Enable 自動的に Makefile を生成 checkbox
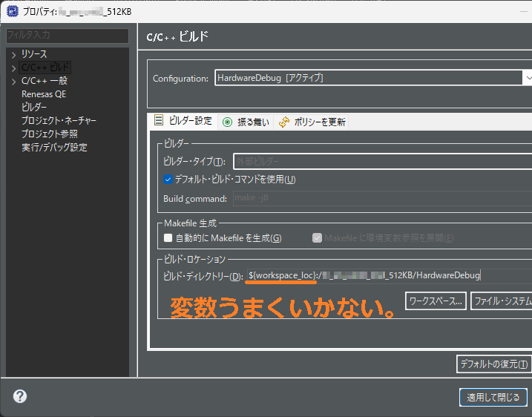Image resolution: width=532 pixels, height=417 pixels. tap(168, 238)
